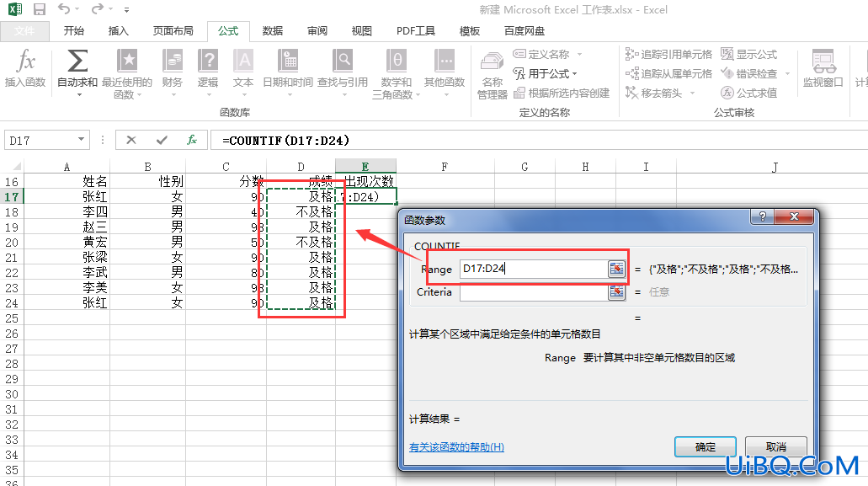Open Date and Time (日期和时间) functions
This screenshot has width=868, height=486.
click(x=288, y=61)
